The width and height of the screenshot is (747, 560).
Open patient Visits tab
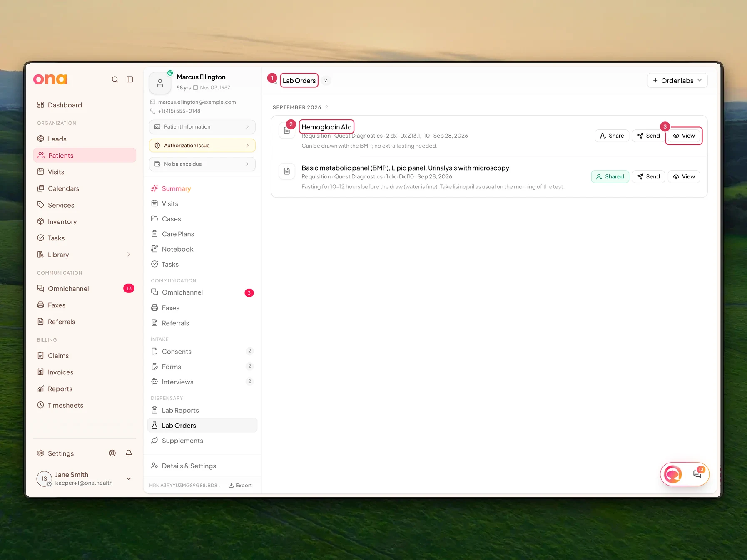202,203
